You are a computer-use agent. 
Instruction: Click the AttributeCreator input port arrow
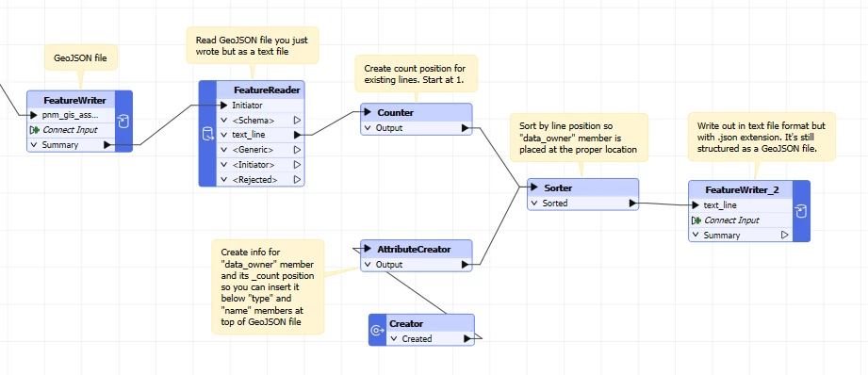[x=368, y=249]
